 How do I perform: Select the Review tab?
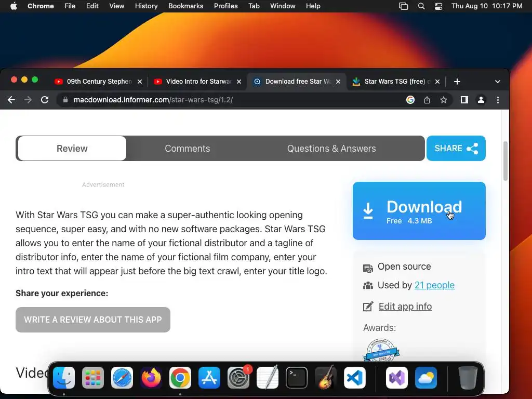[x=72, y=148]
